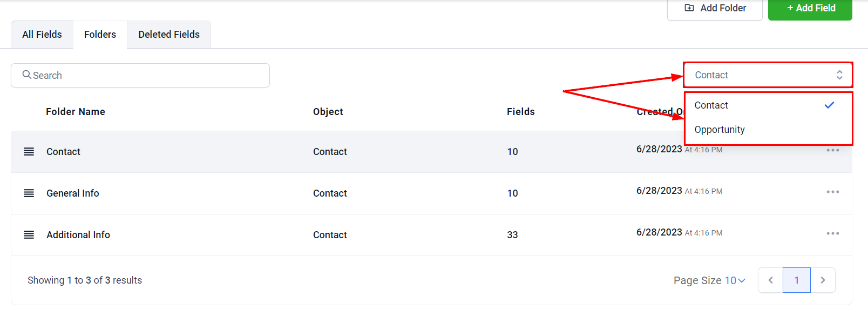Click the drag handle for General Info folder

(x=29, y=193)
